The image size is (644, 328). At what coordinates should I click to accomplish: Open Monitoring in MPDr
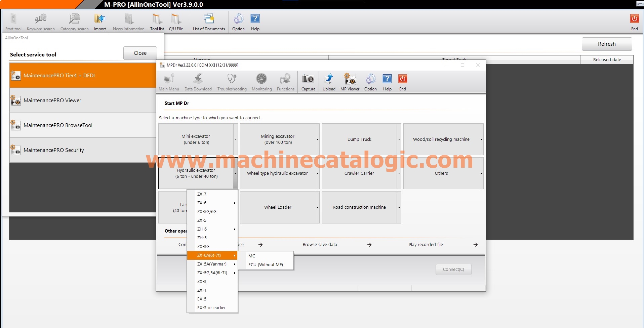[x=261, y=82]
